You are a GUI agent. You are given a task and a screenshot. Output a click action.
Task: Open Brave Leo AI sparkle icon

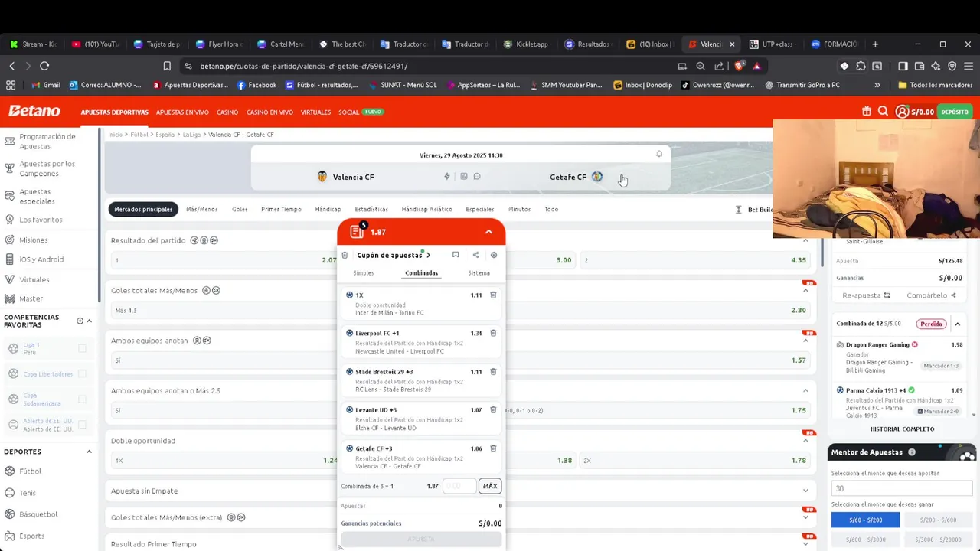936,66
